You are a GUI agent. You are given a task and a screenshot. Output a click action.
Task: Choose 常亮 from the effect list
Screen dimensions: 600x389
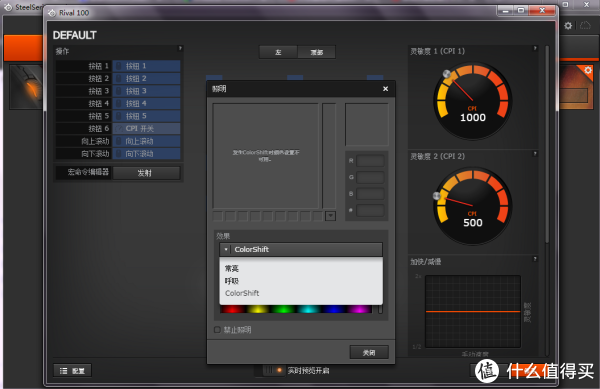[232, 269]
